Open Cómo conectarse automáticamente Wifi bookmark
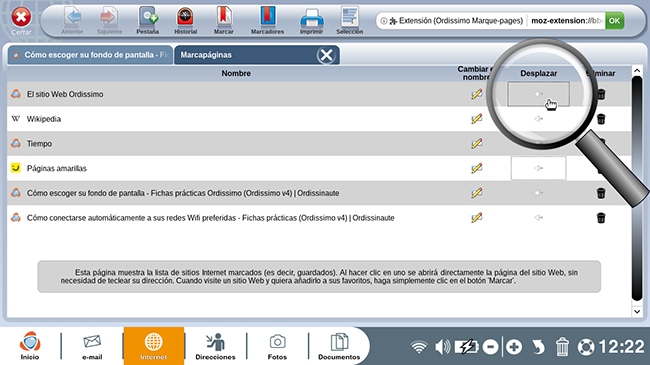The height and width of the screenshot is (365, 650). coord(210,218)
